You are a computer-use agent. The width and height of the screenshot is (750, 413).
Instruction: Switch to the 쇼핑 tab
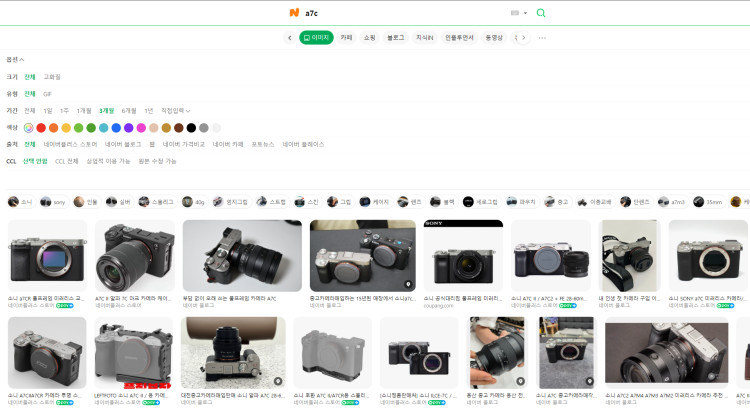point(369,37)
